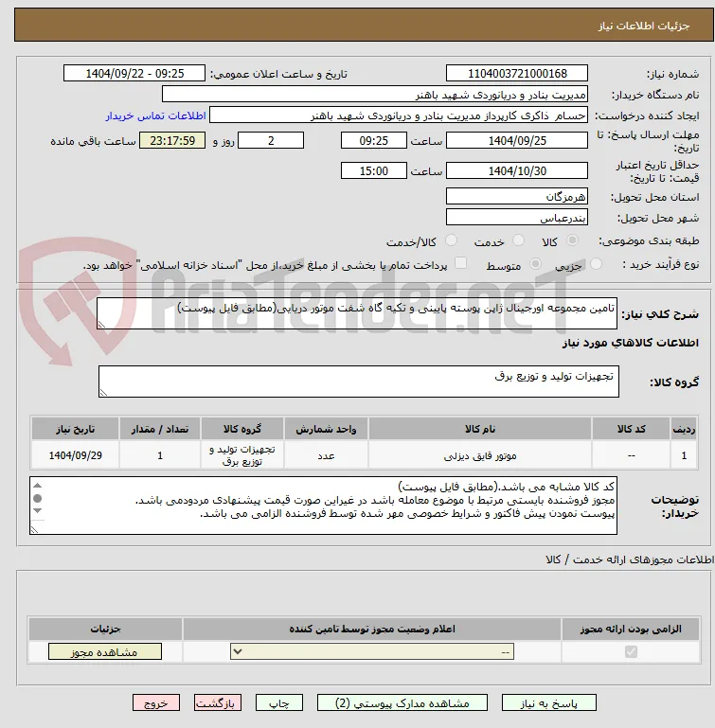
Task: Click price validity time 15:00 field
Action: [373, 170]
